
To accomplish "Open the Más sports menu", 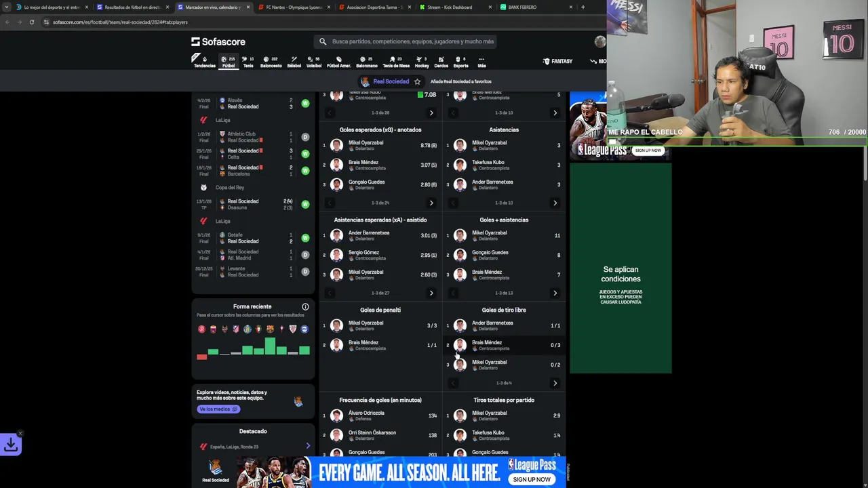I will point(481,62).
